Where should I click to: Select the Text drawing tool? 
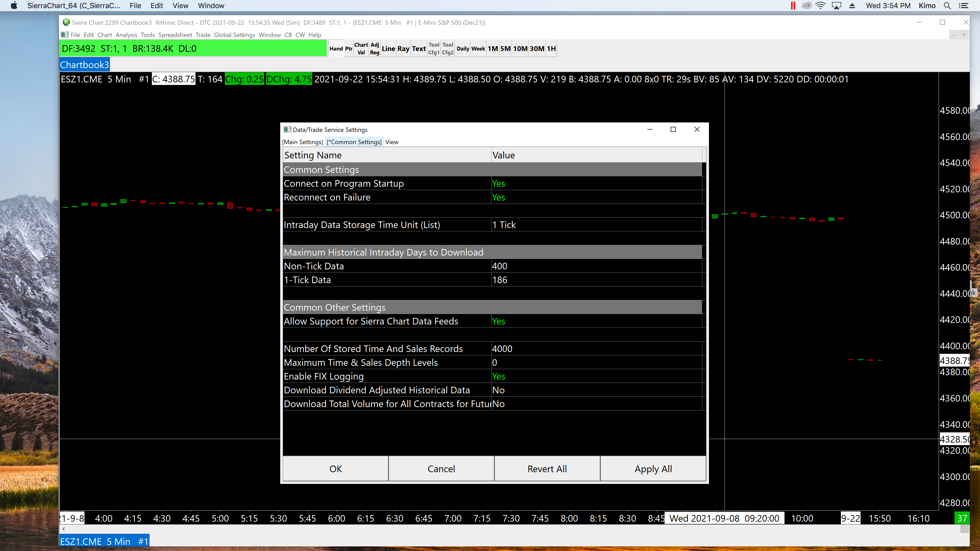419,49
